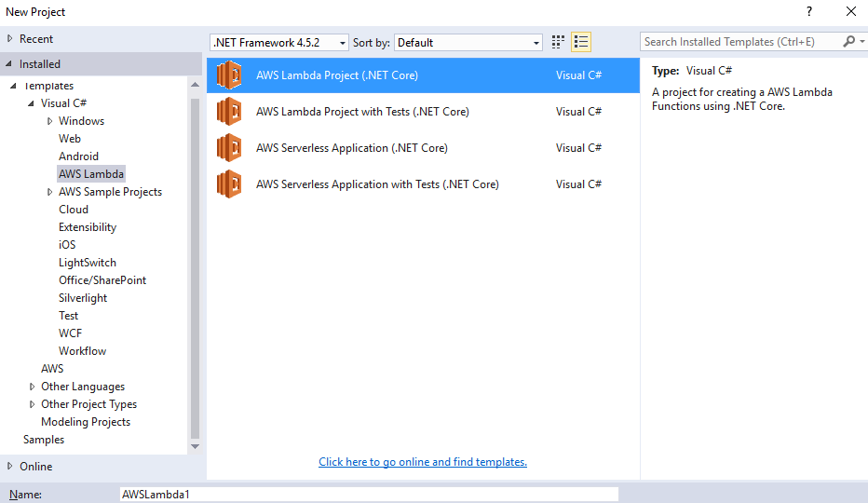The width and height of the screenshot is (868, 503).
Task: Click the Online section label
Action: 36,467
